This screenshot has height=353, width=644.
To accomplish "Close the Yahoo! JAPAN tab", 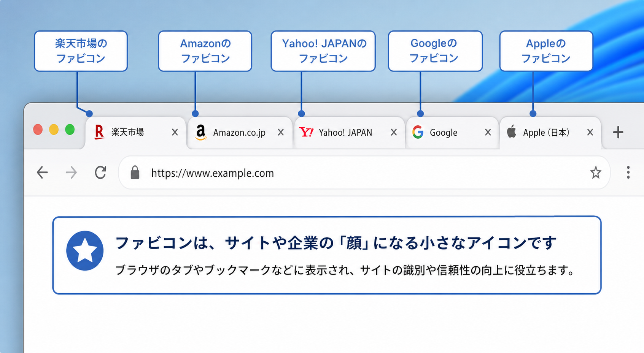I will point(394,132).
